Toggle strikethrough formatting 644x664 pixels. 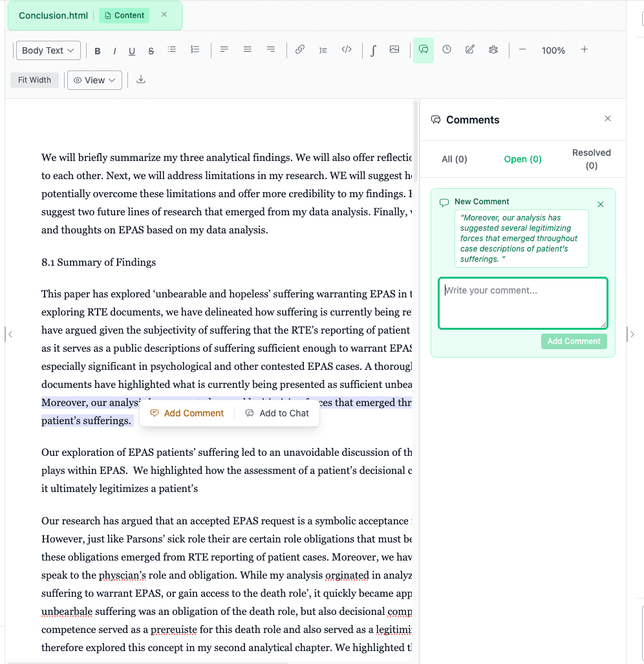click(x=151, y=50)
